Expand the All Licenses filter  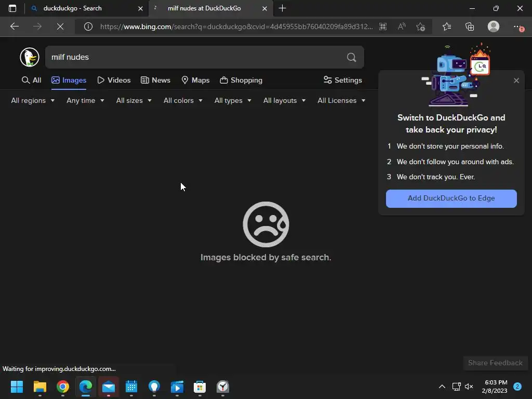[x=341, y=100]
